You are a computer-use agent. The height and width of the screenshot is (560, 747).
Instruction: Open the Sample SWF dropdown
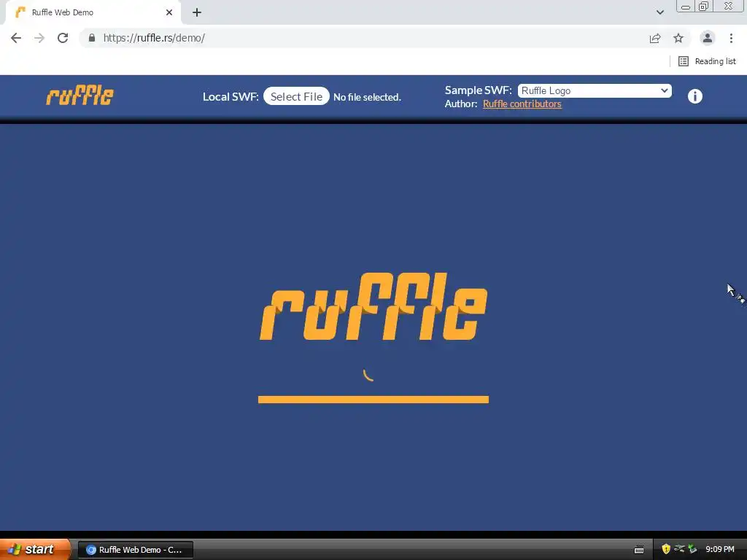click(595, 90)
